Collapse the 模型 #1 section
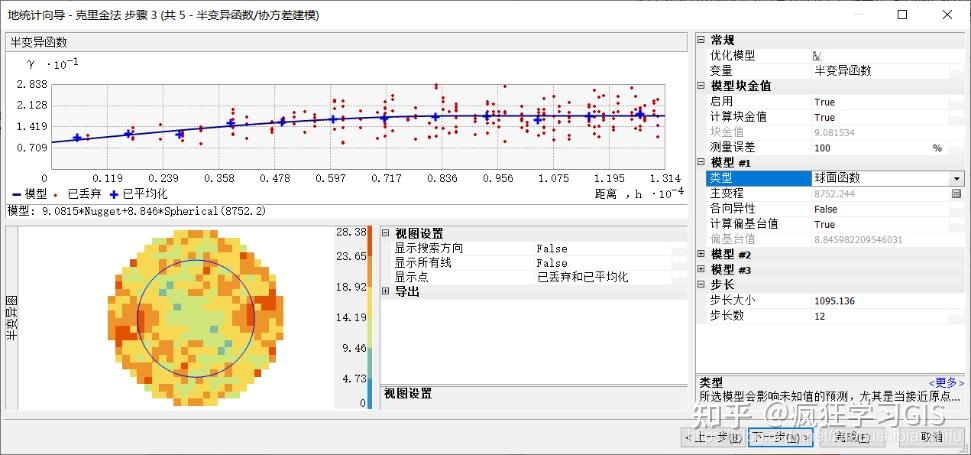This screenshot has width=971, height=455. tap(701, 163)
